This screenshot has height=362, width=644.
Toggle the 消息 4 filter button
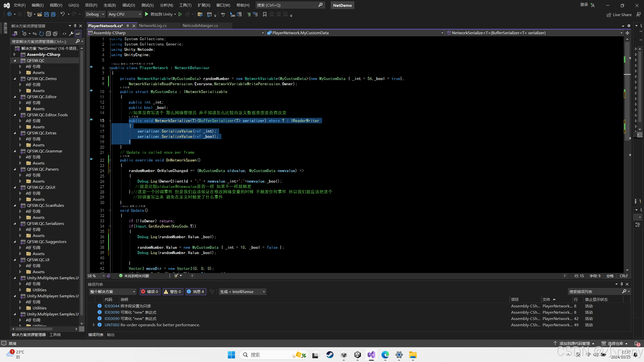196,292
